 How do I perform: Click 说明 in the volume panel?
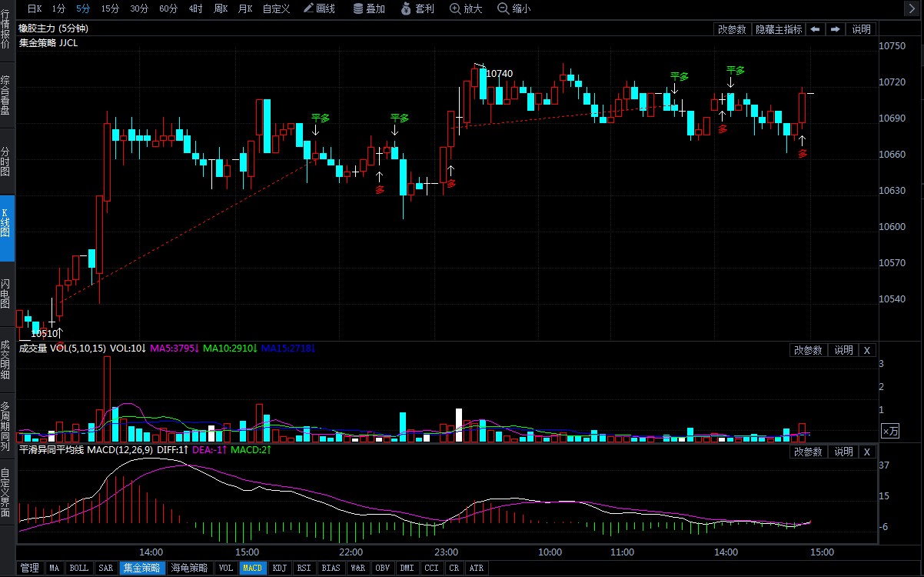(843, 350)
